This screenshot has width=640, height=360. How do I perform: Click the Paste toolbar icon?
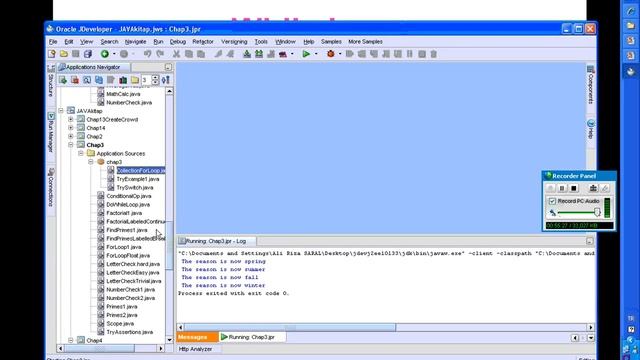(x=201, y=54)
